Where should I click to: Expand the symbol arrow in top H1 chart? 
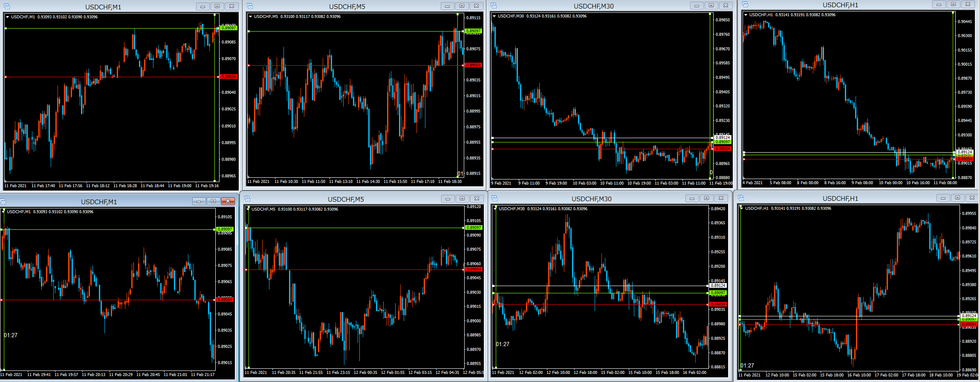point(746,15)
